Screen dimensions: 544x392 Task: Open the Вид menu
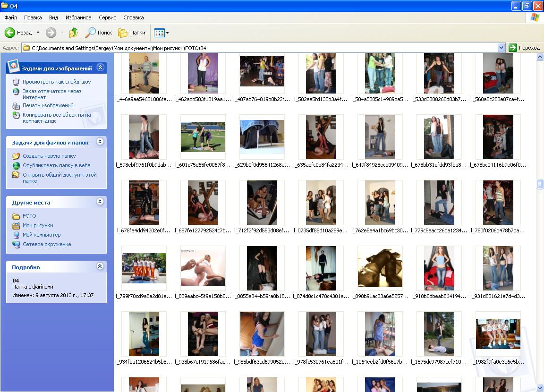tap(53, 17)
